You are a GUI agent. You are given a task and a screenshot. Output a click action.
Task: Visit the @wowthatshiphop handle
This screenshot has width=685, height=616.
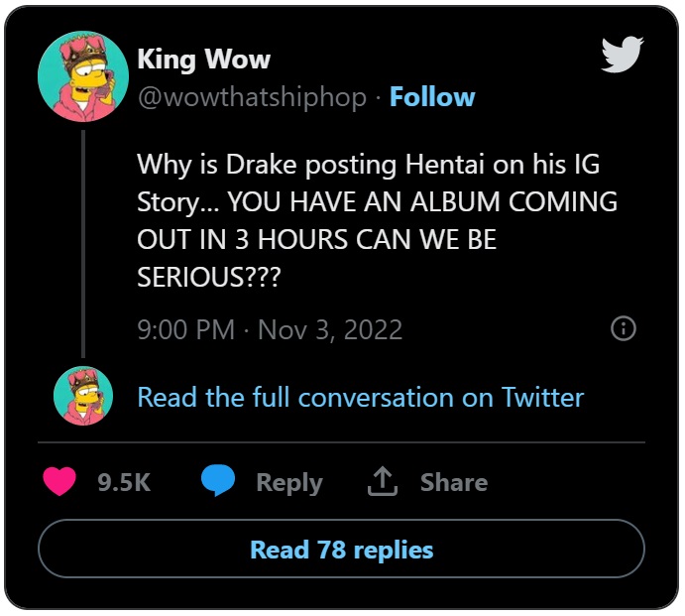(x=253, y=97)
